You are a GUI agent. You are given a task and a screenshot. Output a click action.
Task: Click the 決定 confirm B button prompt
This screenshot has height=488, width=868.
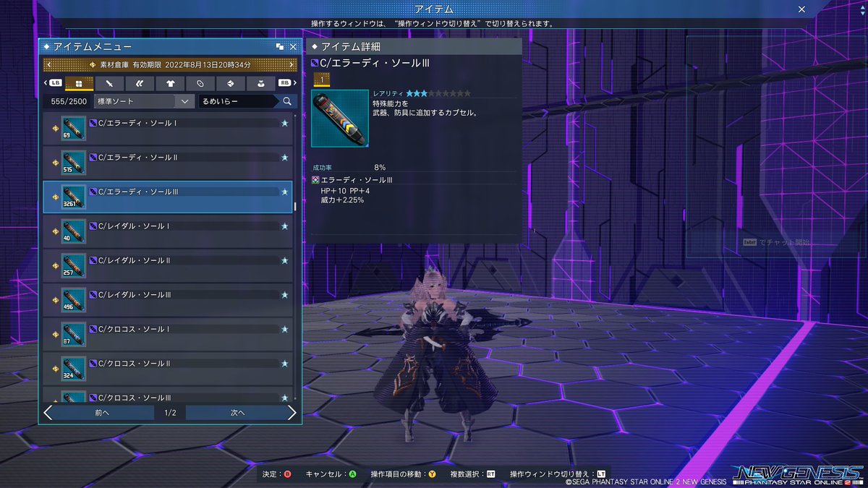(276, 474)
